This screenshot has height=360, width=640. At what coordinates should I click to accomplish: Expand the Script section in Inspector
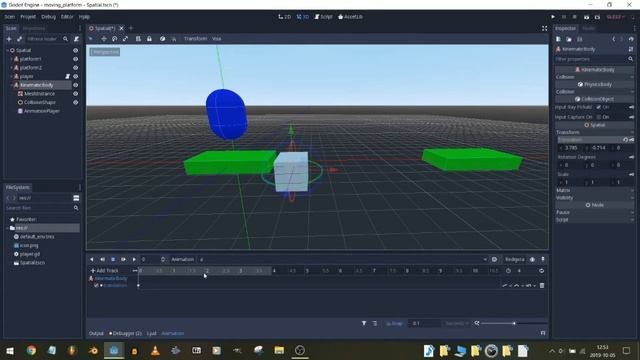pos(594,220)
